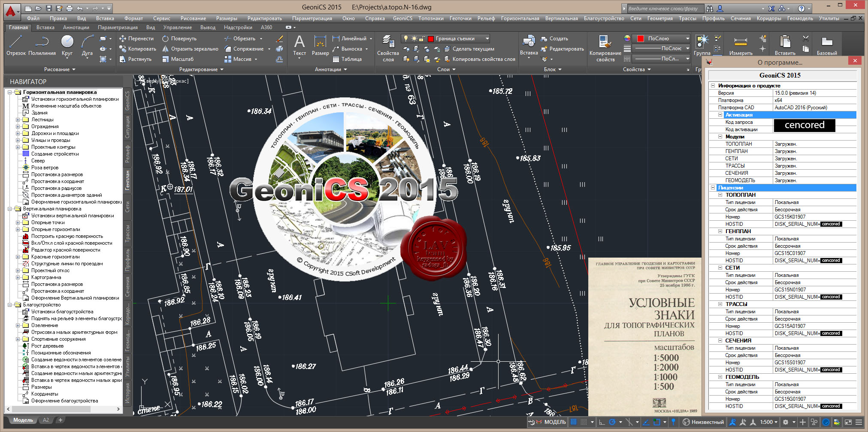Click the red layer color swatch
This screenshot has height=432, width=868.
tap(431, 39)
